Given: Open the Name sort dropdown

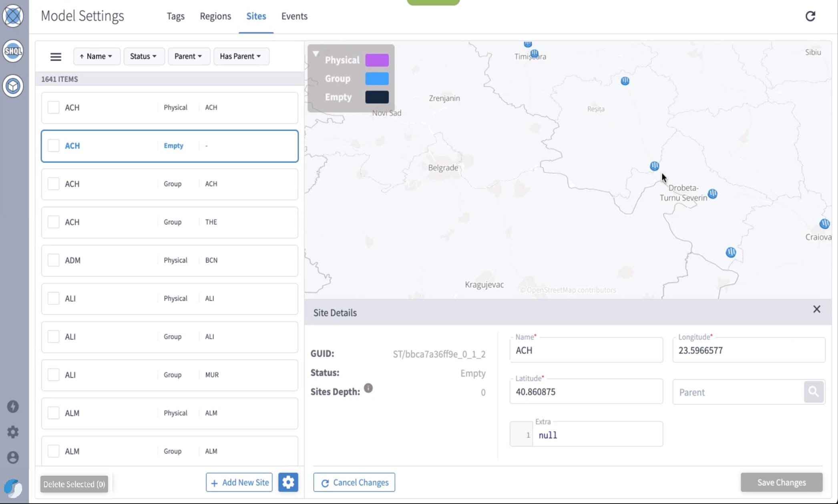Looking at the screenshot, I should pos(96,56).
